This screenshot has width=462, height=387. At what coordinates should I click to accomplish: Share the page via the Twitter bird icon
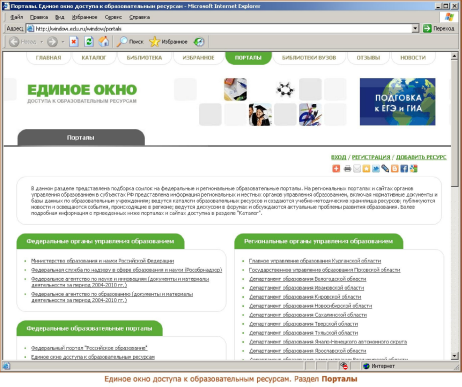(376, 169)
